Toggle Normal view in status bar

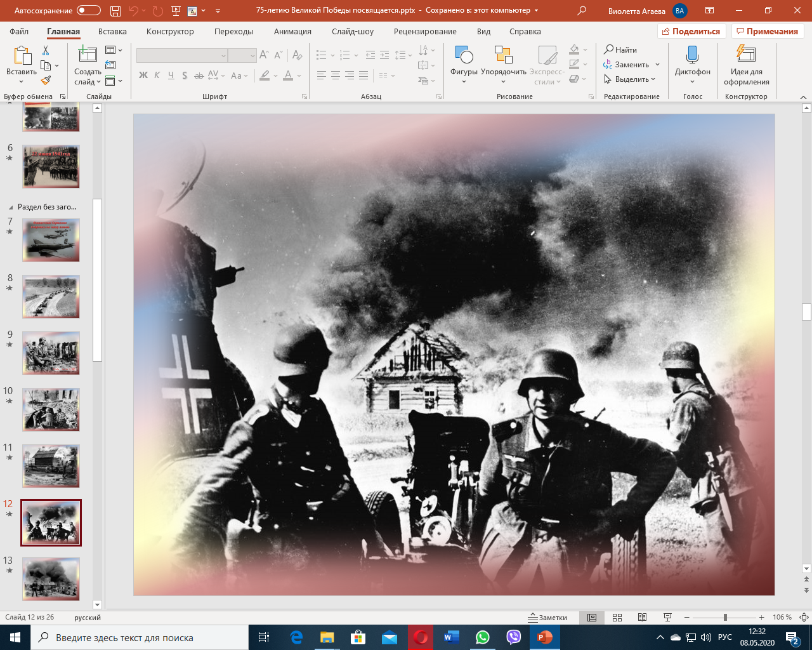592,618
